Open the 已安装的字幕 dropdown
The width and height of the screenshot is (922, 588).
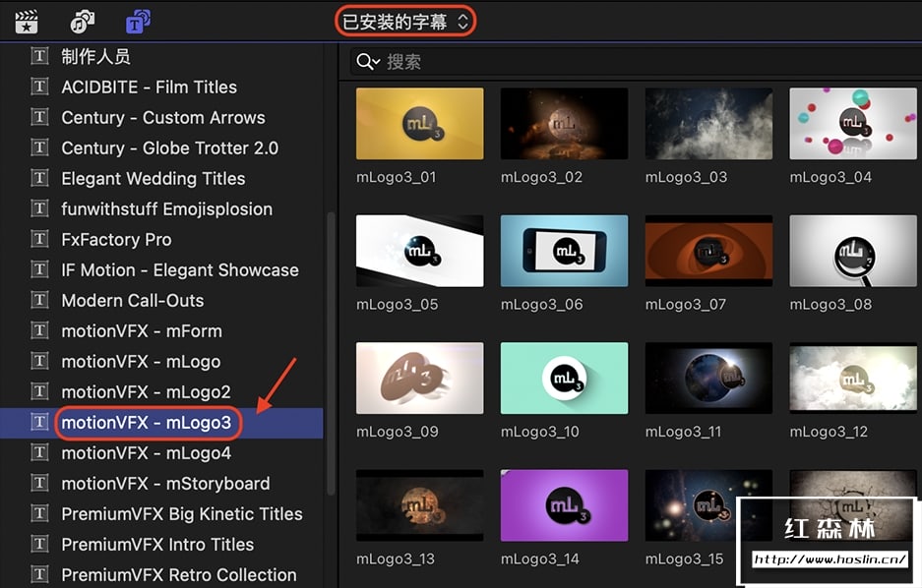pos(405,22)
